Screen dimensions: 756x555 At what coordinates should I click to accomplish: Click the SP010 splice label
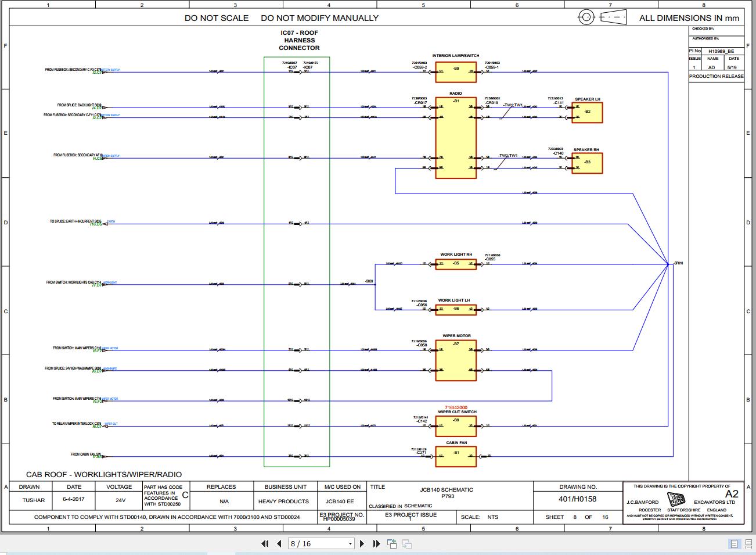(678, 263)
